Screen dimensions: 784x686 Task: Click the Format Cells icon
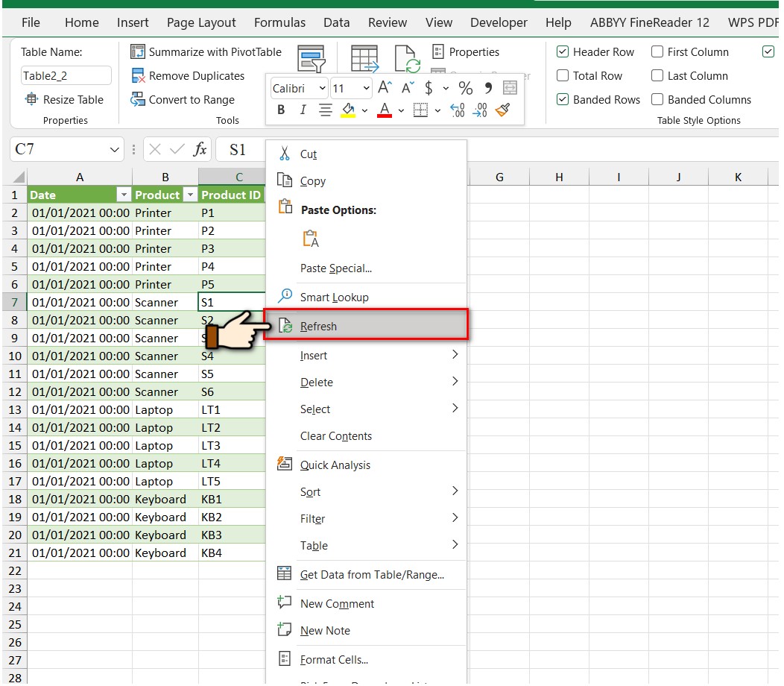point(285,659)
